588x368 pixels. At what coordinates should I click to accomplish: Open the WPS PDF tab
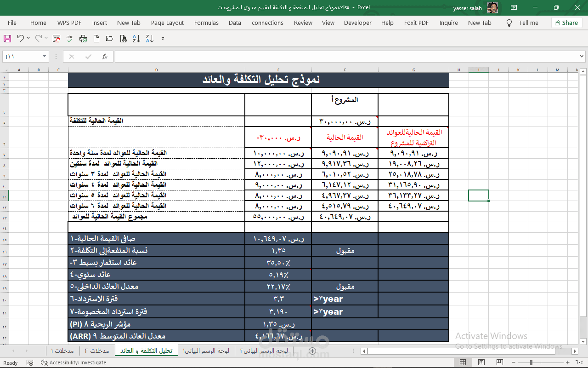69,23
